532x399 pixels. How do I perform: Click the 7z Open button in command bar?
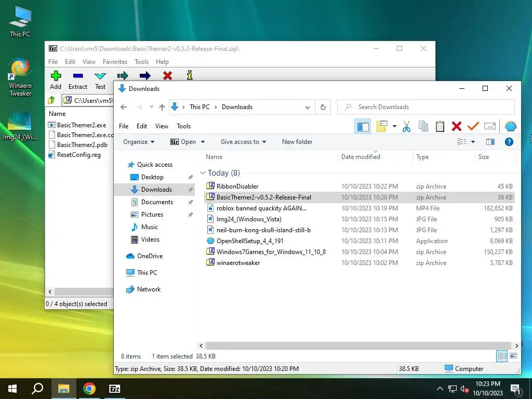point(183,142)
